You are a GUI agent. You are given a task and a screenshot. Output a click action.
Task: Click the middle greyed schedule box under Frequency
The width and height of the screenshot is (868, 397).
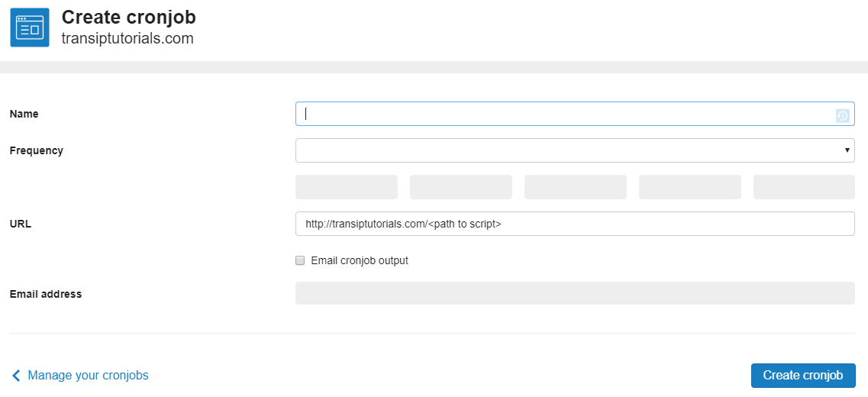pyautogui.click(x=576, y=187)
